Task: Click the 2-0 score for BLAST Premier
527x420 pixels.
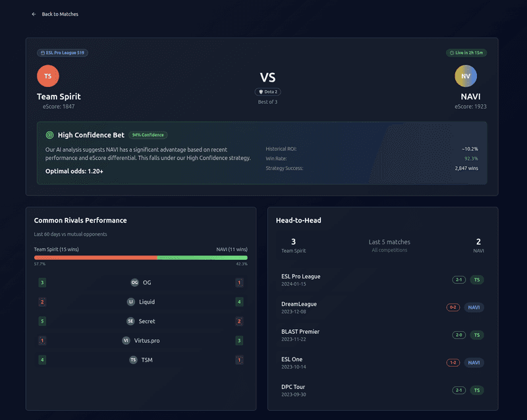Action: (x=458, y=335)
